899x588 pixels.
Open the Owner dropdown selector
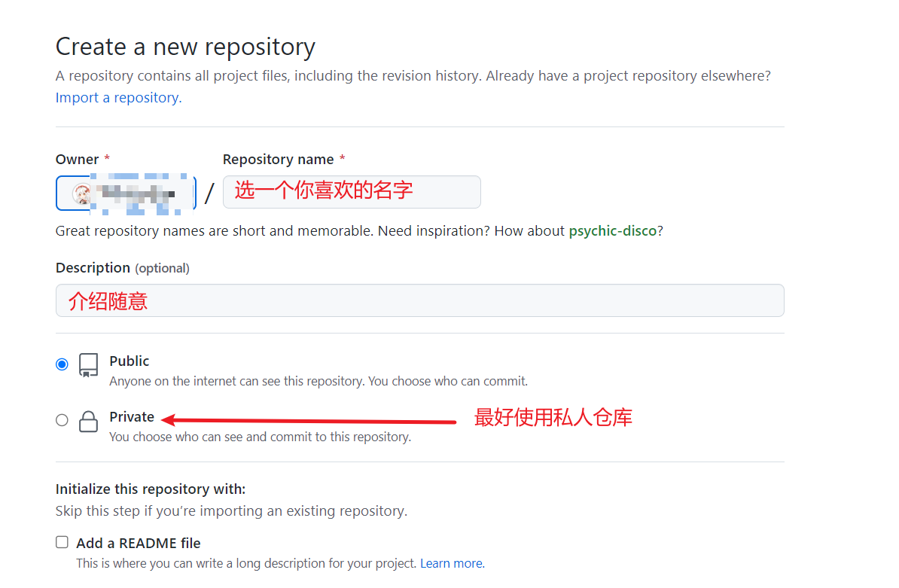pos(126,193)
